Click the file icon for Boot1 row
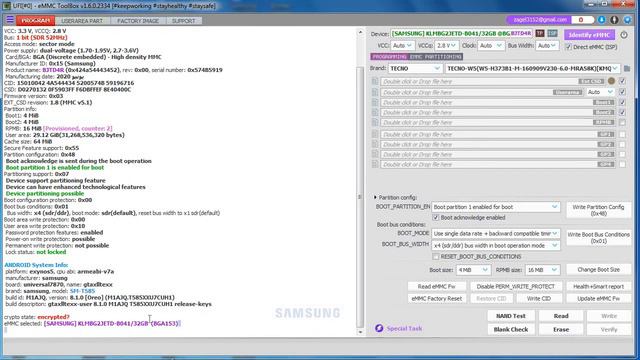 [x=375, y=102]
